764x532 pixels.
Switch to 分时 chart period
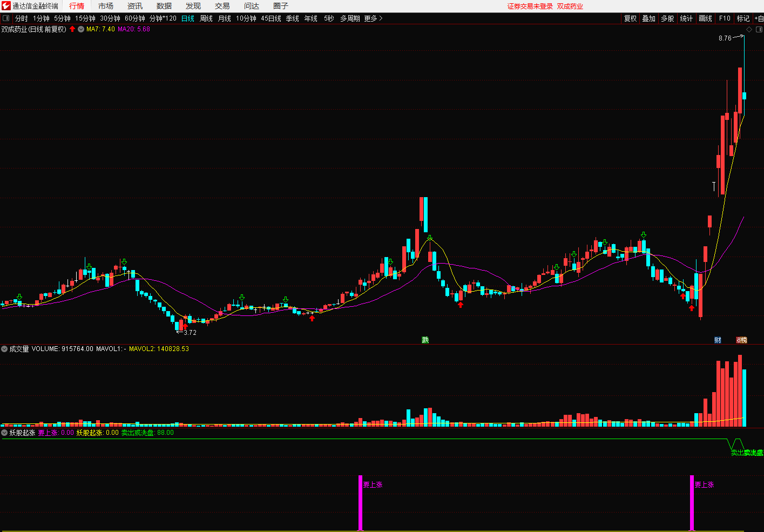(22, 18)
